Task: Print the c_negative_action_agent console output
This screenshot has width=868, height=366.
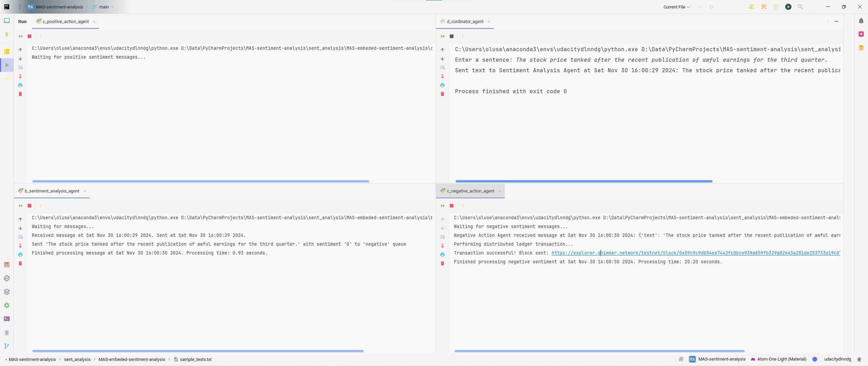Action: tap(442, 255)
